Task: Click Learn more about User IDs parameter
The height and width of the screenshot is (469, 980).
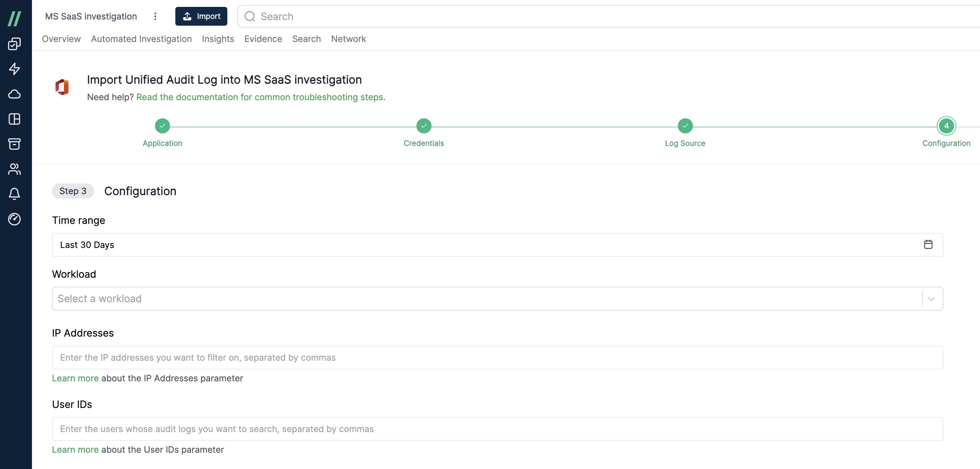Action: click(x=75, y=450)
